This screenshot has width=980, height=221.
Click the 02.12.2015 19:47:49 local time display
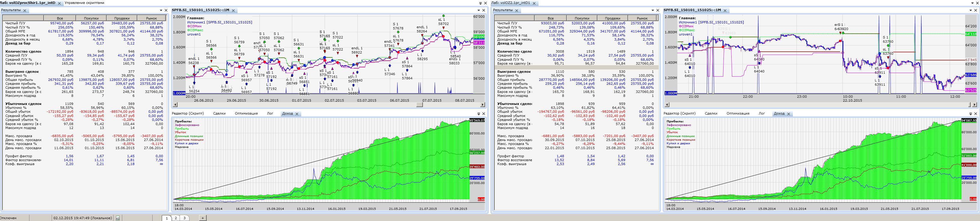click(x=83, y=218)
